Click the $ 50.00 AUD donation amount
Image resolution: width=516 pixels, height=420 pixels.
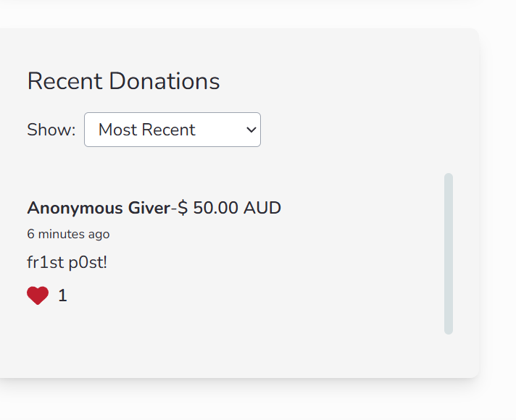coord(229,208)
